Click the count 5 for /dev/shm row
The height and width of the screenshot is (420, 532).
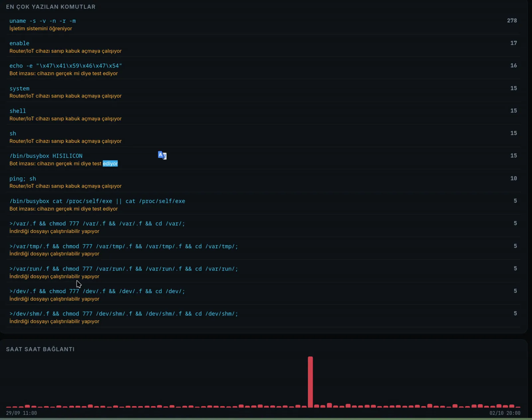[x=515, y=314]
